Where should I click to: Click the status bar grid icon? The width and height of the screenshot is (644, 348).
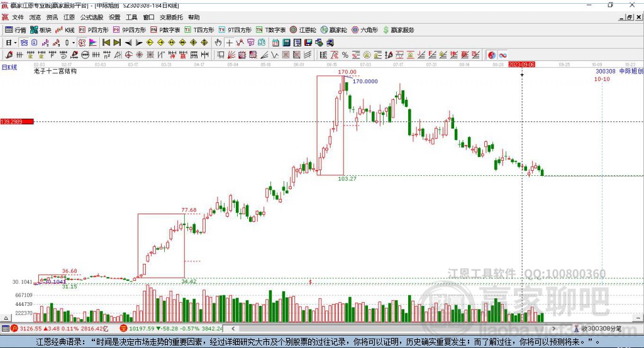[x=5, y=329]
